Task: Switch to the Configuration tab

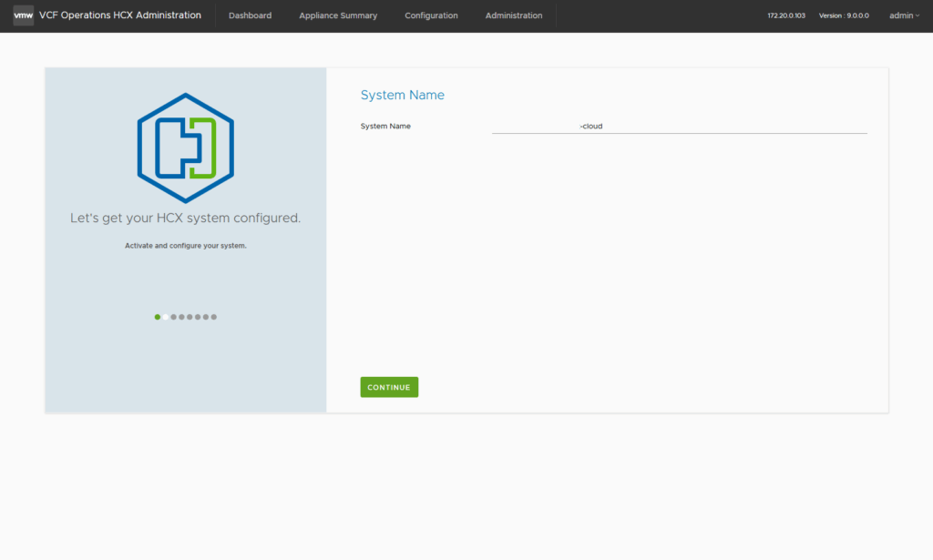Action: tap(431, 15)
